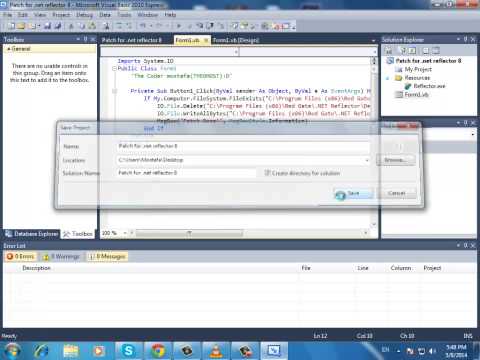Click the Undo toolbar icon

tap(143, 26)
